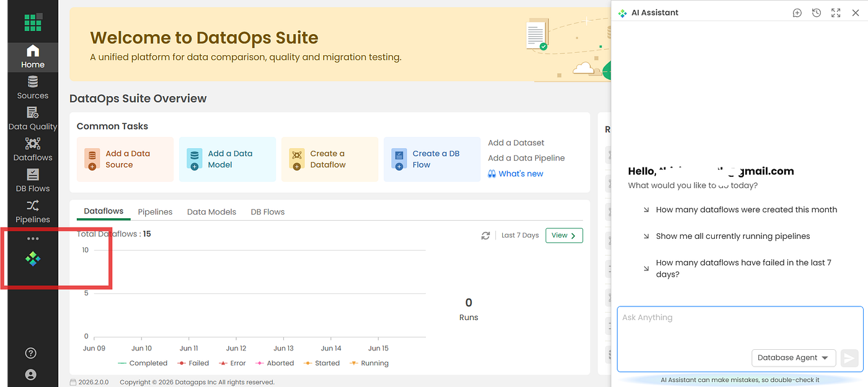
Task: Open Pipelines in the sidebar
Action: point(33,211)
